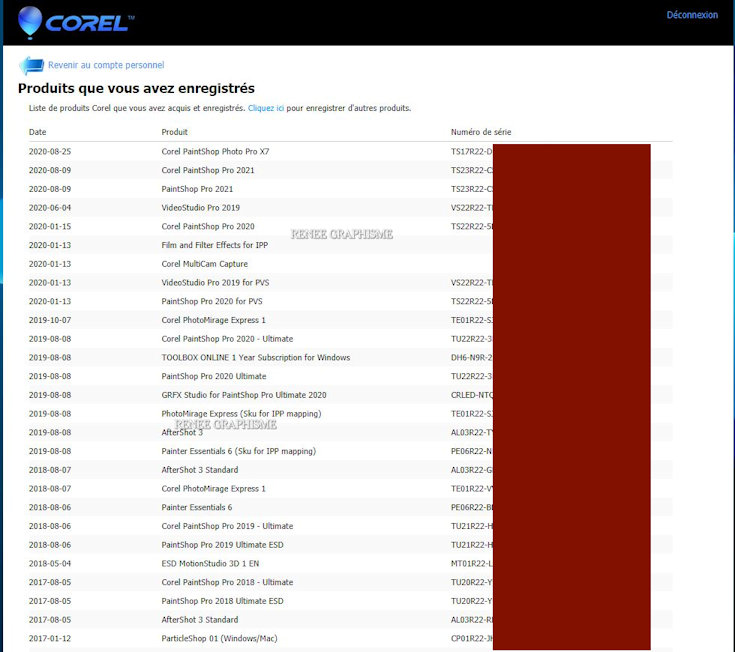Click PaintShop Pro 2019 Ultimate ESD

[222, 545]
